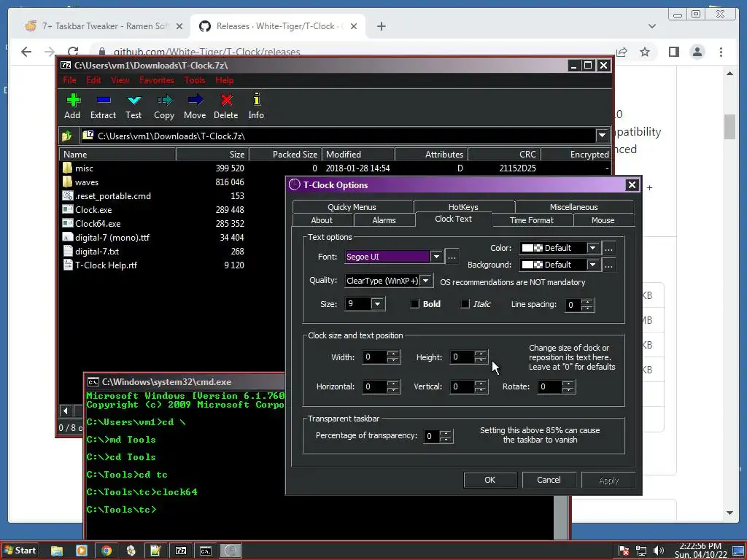Increase the transparency percentage spinner
747x560 pixels.
[446, 433]
